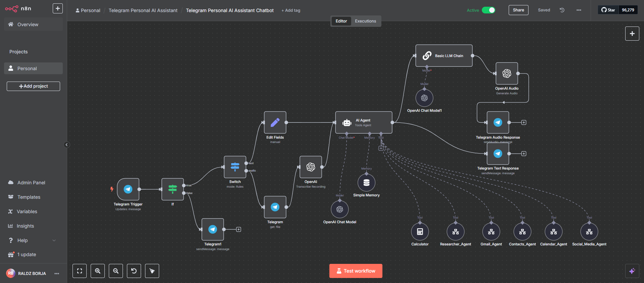Open Insights from the sidebar
Viewport: 644px width, 283px height.
(x=33, y=226)
